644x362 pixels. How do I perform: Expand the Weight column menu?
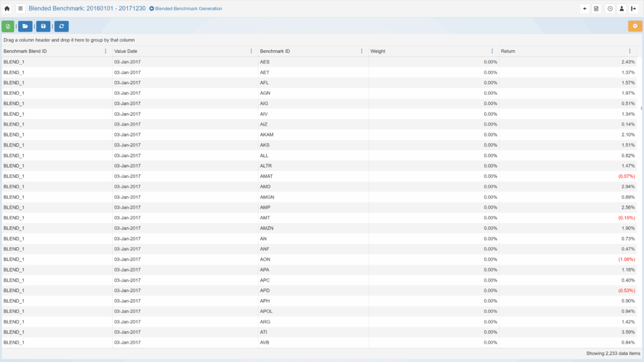pos(492,51)
